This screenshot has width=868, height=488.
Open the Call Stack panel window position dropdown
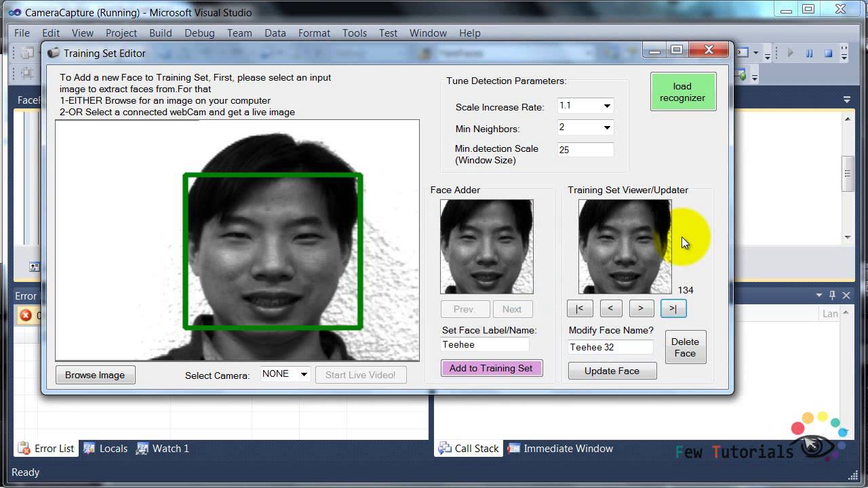tap(818, 296)
